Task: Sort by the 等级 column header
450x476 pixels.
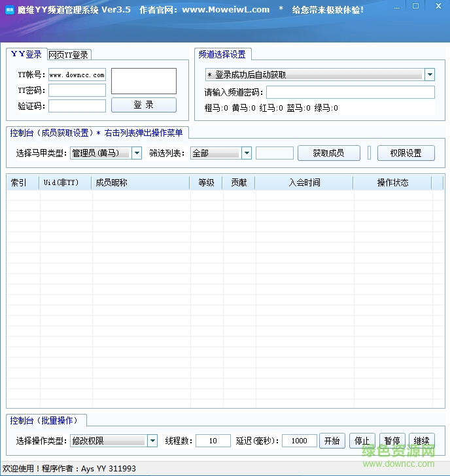Action: (x=206, y=182)
